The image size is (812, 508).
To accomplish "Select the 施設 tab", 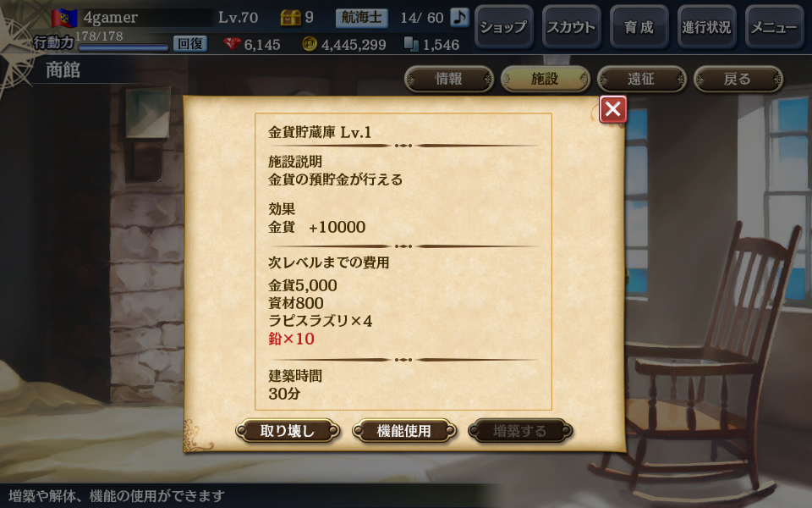I will [x=546, y=79].
